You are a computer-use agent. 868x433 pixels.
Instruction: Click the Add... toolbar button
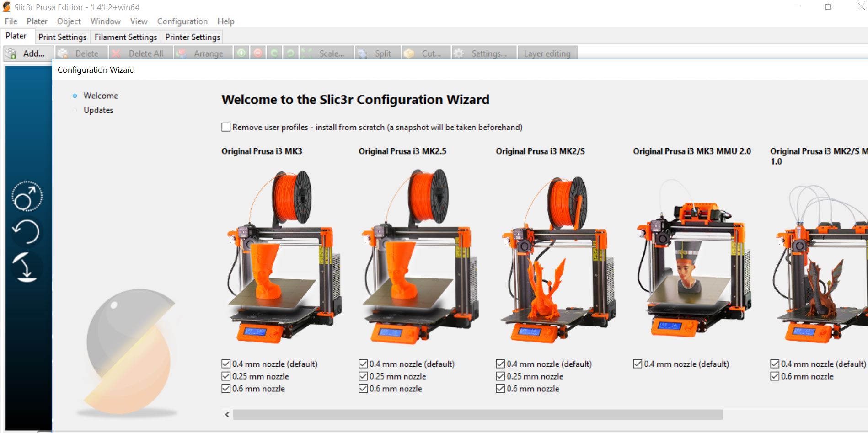coord(29,53)
